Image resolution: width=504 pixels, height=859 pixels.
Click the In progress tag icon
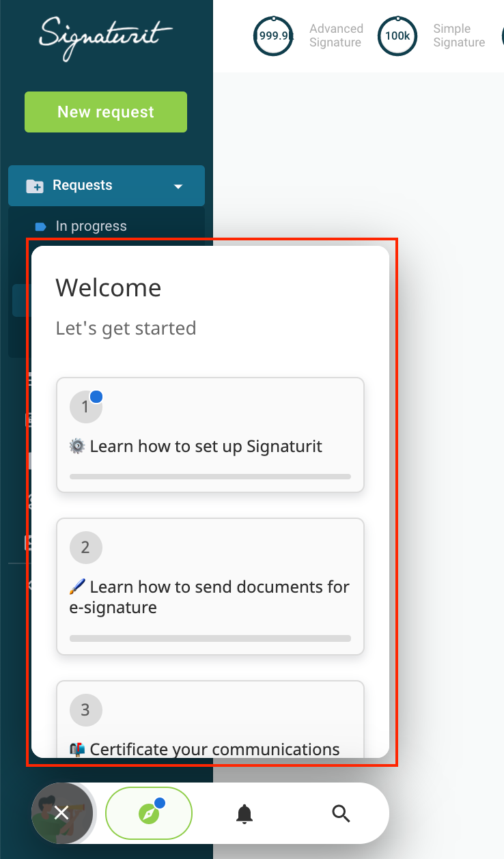coord(40,227)
